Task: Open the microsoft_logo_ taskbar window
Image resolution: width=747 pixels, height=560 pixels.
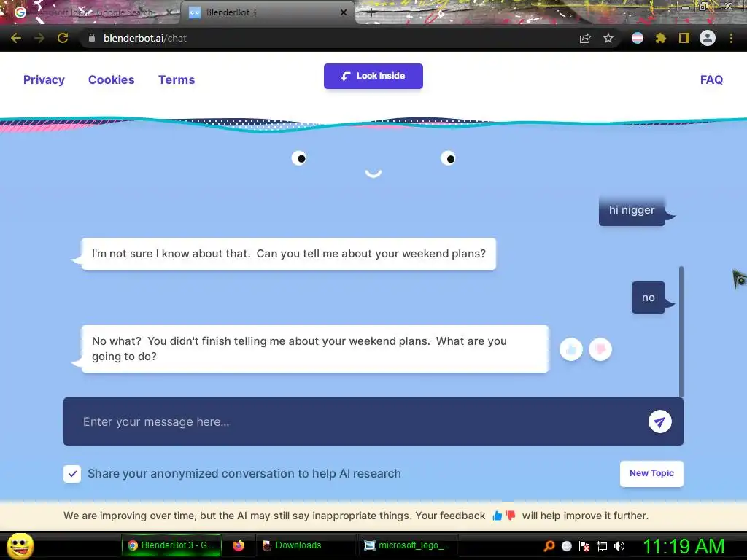Action: 409,545
